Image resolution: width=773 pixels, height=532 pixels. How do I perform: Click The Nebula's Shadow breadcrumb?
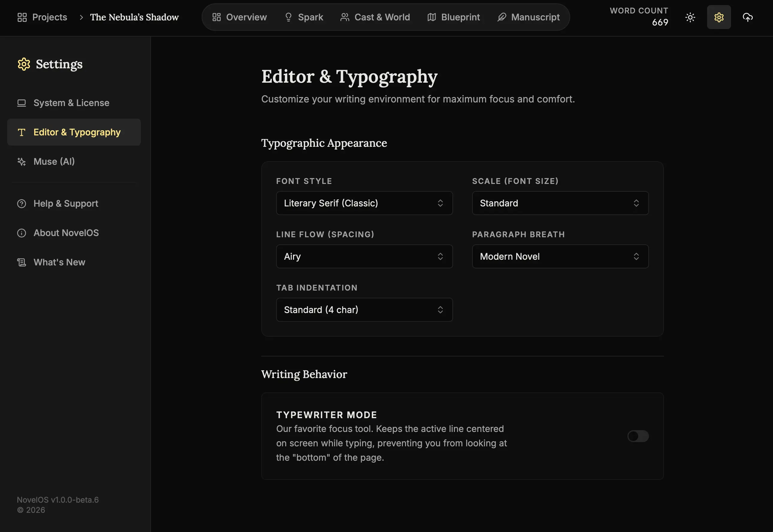134,17
